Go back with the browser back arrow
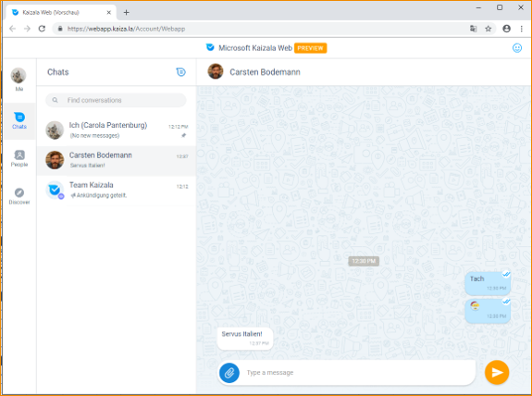Viewport: 532px width, 396px height. (x=12, y=29)
